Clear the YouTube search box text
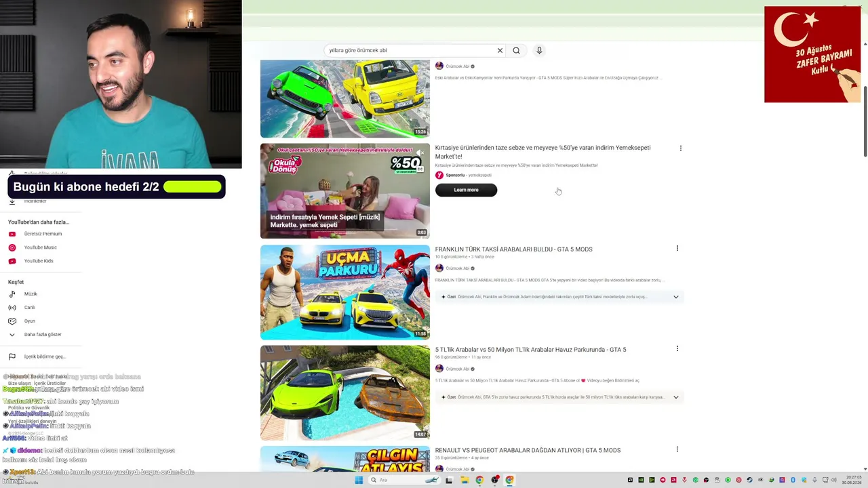Screen dimensions: 868x488 (500, 50)
